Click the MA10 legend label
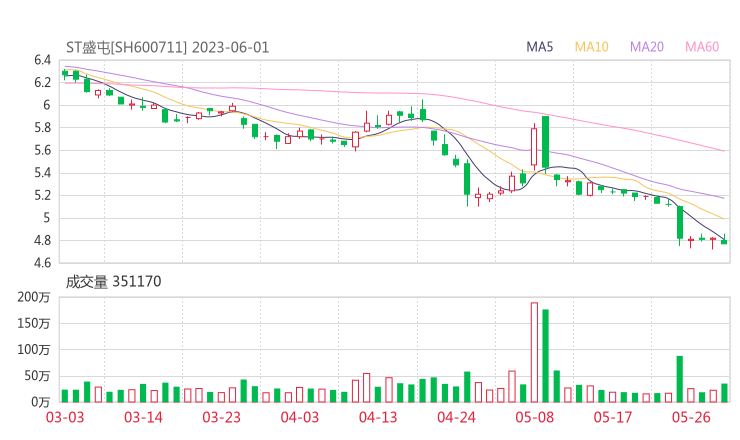Viewport: 740px width, 440px height. (x=591, y=47)
